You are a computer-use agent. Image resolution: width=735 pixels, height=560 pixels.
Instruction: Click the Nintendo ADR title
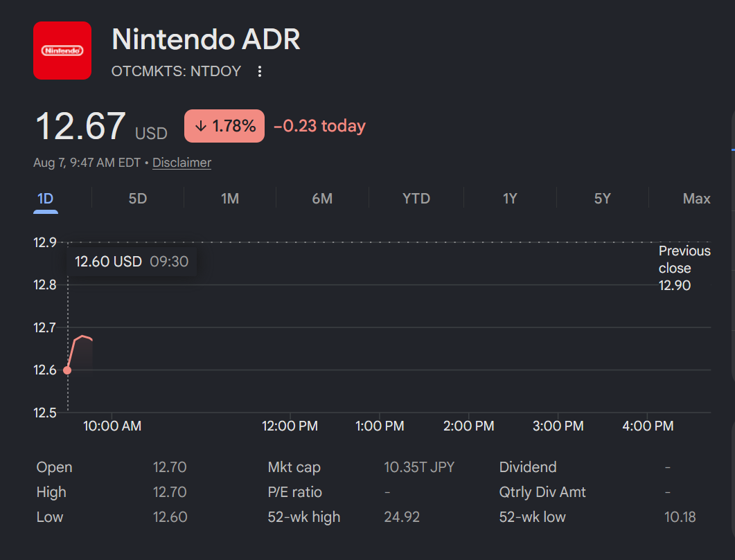pyautogui.click(x=206, y=39)
